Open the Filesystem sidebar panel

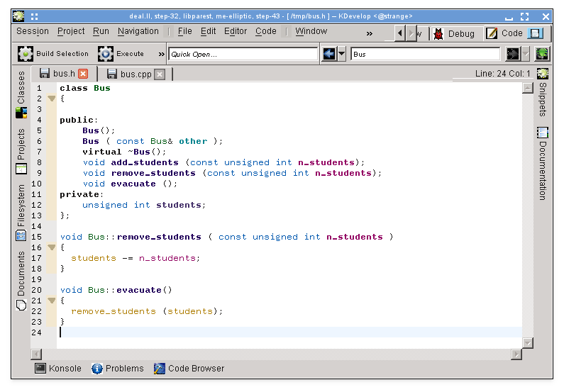(x=21, y=213)
